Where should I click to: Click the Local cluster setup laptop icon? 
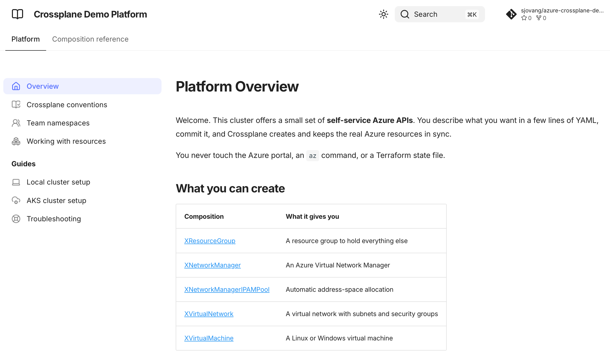coord(16,182)
